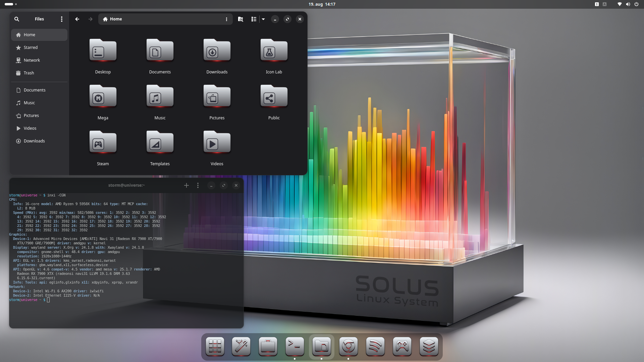The image size is (644, 362).
Task: Open a new tab in terminal
Action: click(x=186, y=185)
